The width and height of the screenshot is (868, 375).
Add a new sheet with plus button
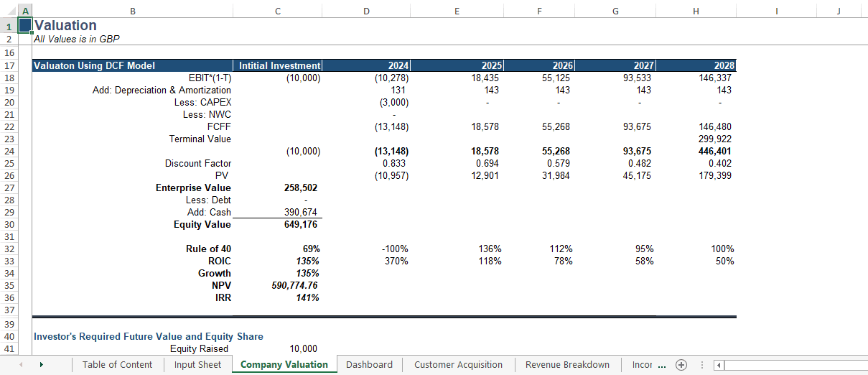click(x=681, y=364)
